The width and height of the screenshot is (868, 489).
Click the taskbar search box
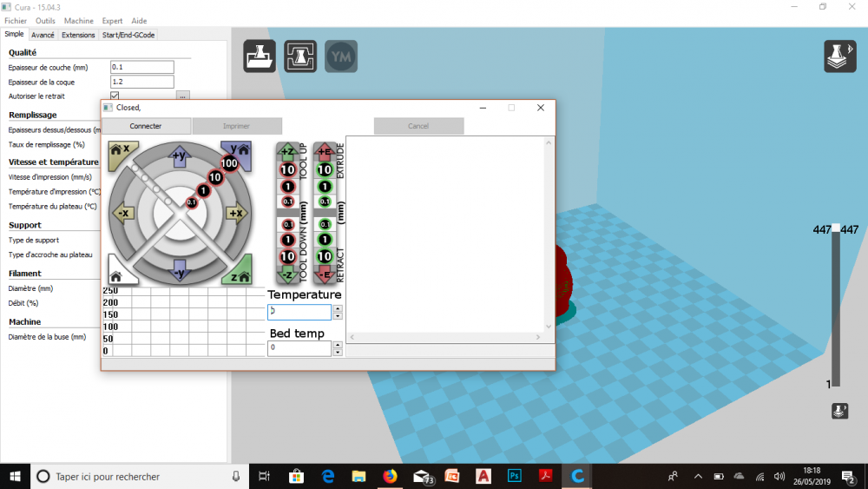tap(140, 476)
